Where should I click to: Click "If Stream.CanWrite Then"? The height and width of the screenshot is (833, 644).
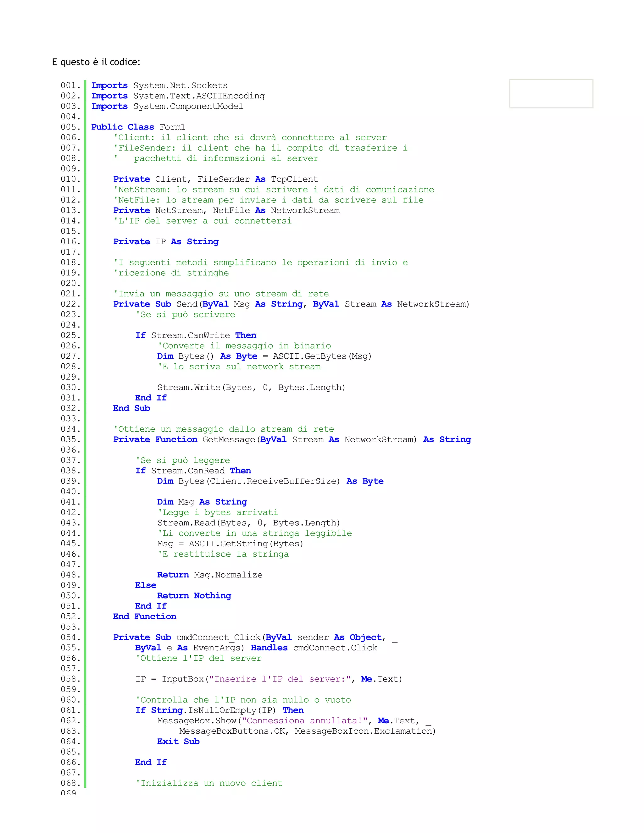point(196,335)
